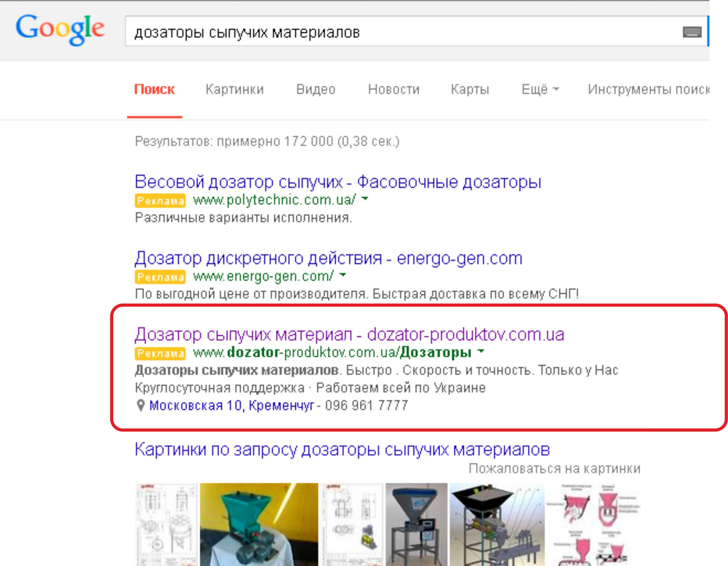Expand the arrow next to www.dozator-produktov.com.ua/Дозаторы
728x566 pixels.
pos(481,351)
